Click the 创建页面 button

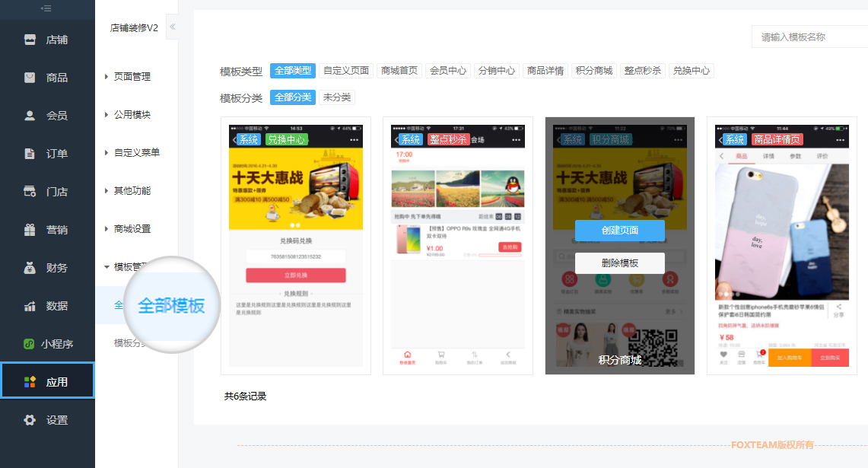click(619, 230)
